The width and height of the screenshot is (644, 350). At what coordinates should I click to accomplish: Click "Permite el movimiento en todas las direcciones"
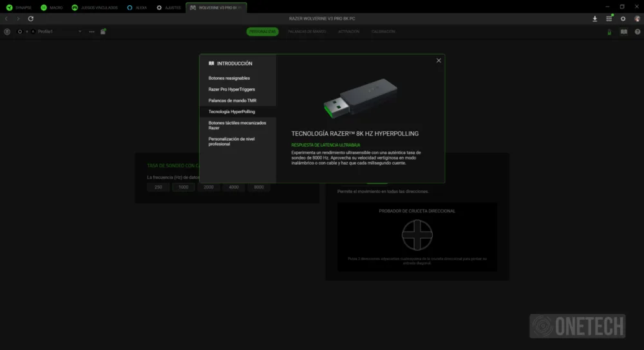point(383,191)
